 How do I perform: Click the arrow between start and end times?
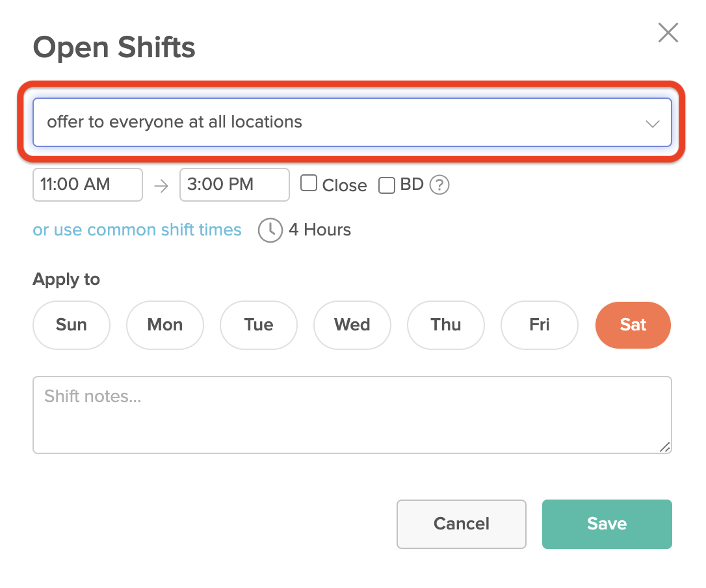tap(161, 186)
